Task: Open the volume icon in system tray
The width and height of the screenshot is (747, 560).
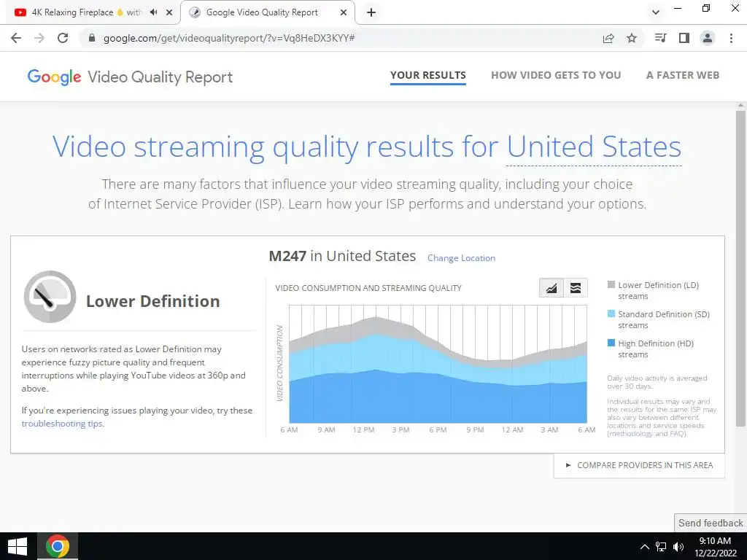Action: (678, 547)
